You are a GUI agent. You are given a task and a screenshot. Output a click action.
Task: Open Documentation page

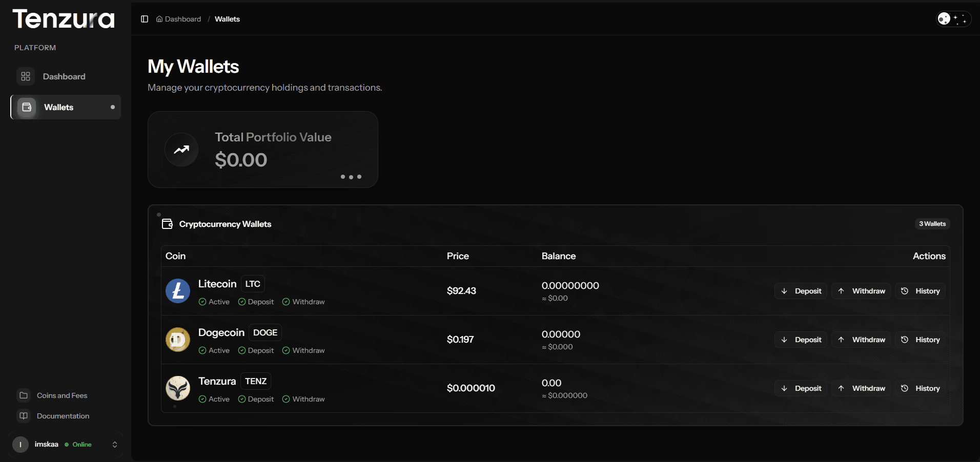pos(63,416)
